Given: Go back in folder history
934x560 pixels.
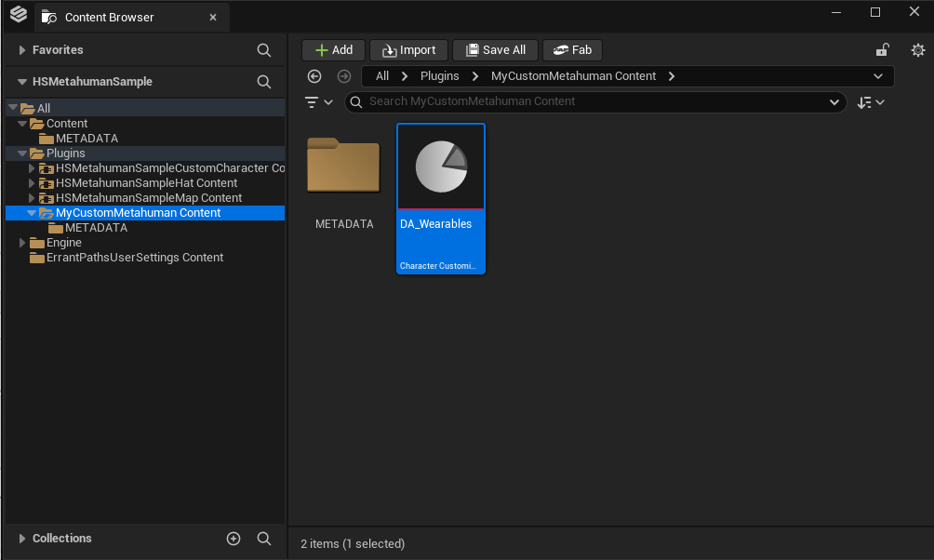Looking at the screenshot, I should pos(314,76).
